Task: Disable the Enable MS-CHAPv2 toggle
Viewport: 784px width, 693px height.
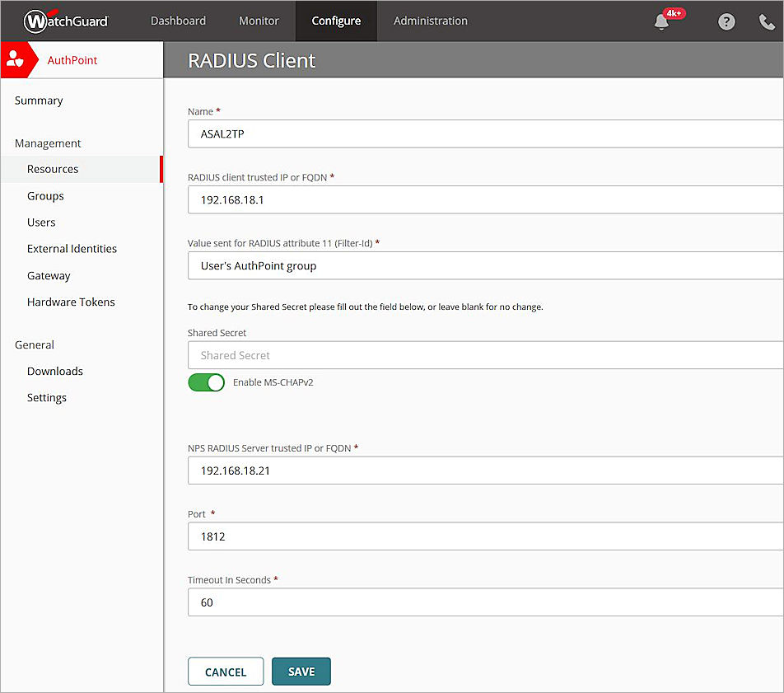Action: coord(206,382)
